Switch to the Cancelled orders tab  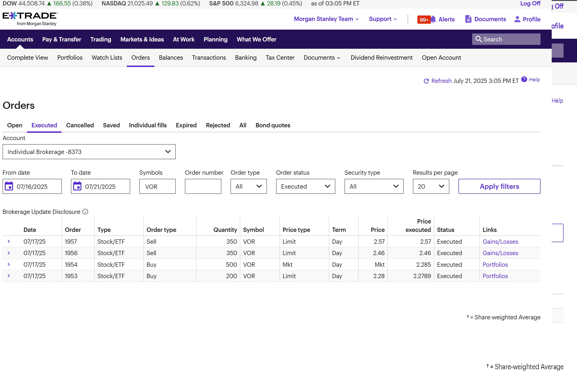80,125
